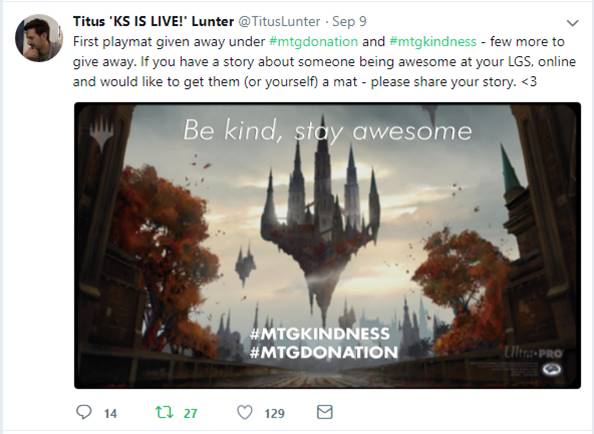Screen dimensions: 594x434
Task: Open the Sep 9 tweet timestamp
Action: (x=349, y=22)
